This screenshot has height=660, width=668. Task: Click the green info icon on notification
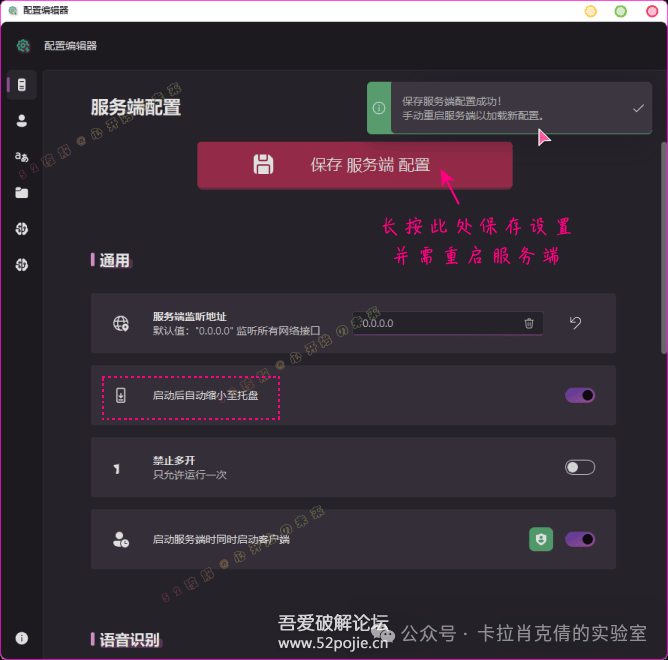click(379, 108)
